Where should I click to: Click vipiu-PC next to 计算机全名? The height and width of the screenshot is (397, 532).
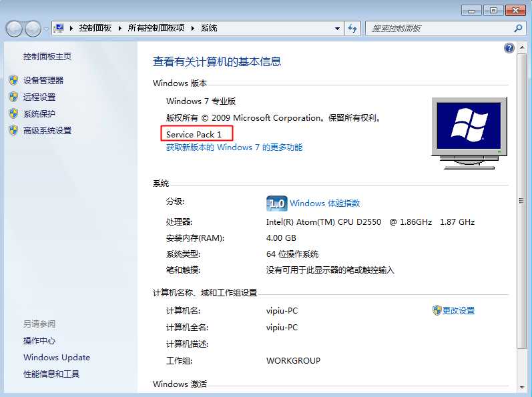pos(282,328)
